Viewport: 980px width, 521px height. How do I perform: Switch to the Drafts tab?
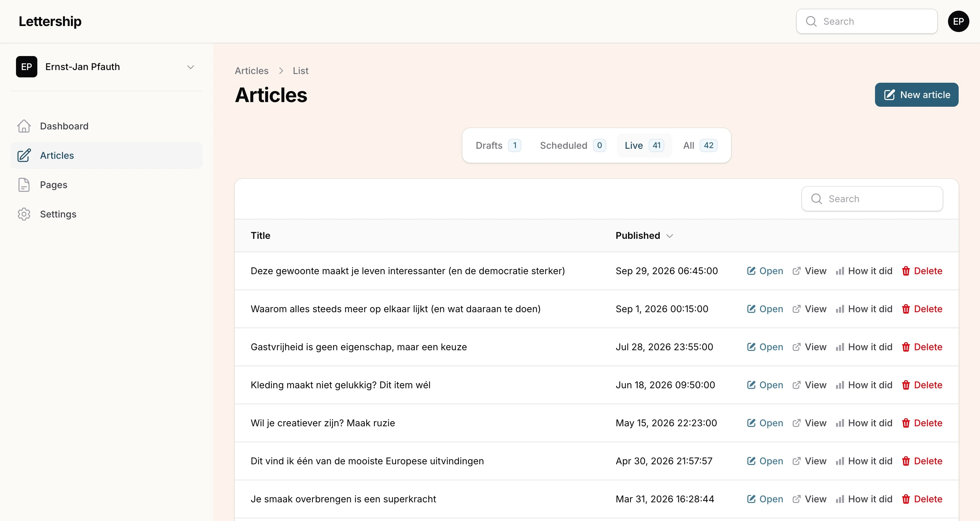coord(498,145)
